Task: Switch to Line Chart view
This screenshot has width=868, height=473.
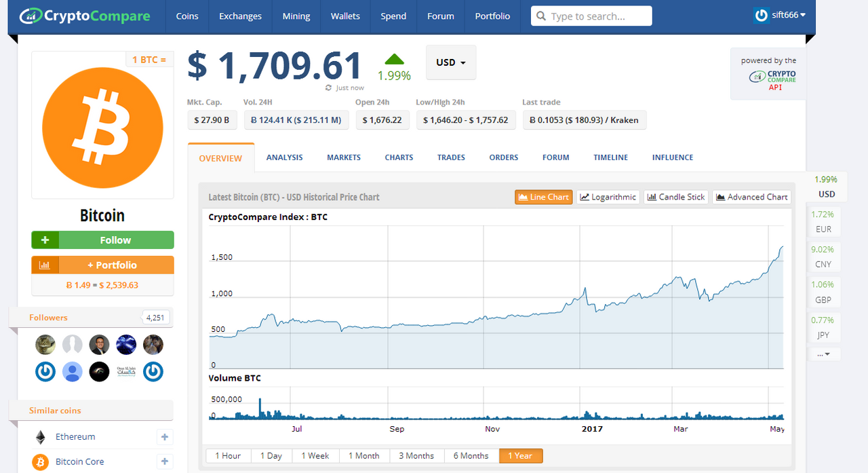Action: [x=543, y=197]
